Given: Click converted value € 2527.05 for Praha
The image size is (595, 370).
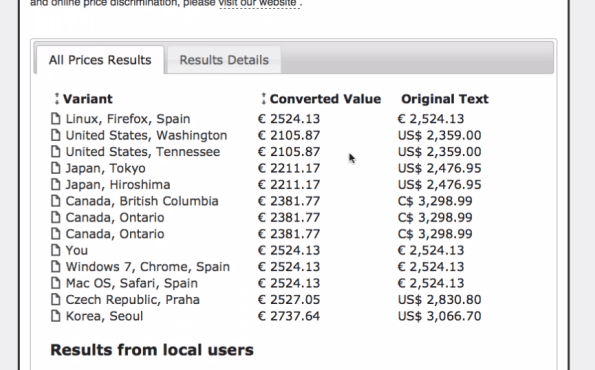Looking at the screenshot, I should pyautogui.click(x=289, y=300).
